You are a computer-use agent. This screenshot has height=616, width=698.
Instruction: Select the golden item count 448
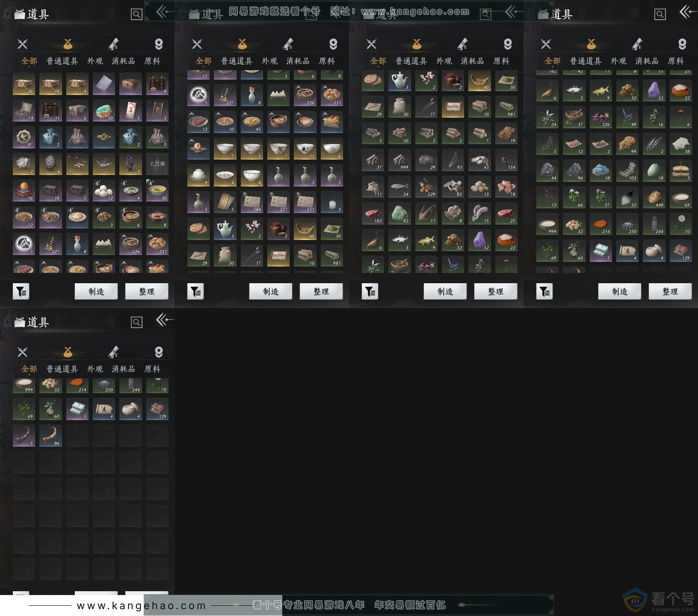(x=654, y=198)
